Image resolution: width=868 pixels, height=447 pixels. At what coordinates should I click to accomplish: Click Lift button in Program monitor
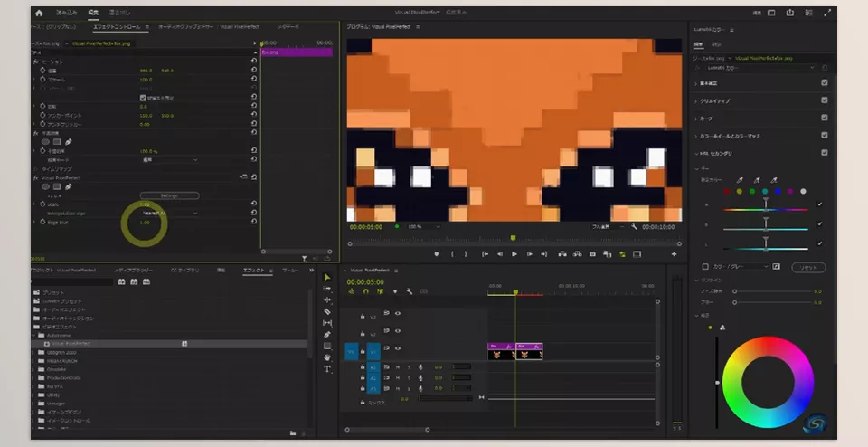pos(562,254)
